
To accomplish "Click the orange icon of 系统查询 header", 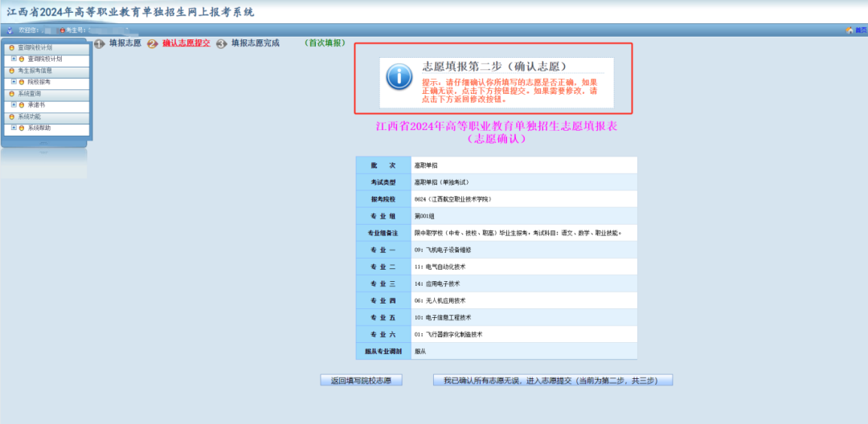I will (x=11, y=94).
